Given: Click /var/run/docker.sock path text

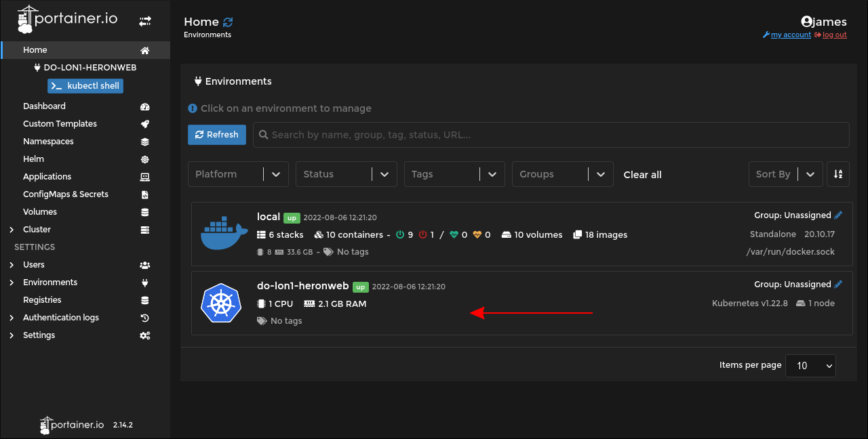Looking at the screenshot, I should click(x=790, y=252).
